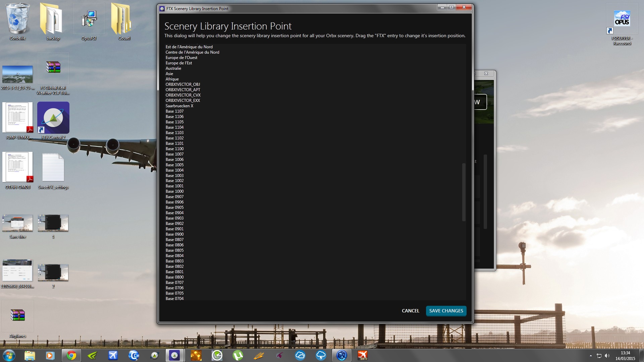
Task: Open the blue cloud taskbar icon
Action: (x=300, y=355)
